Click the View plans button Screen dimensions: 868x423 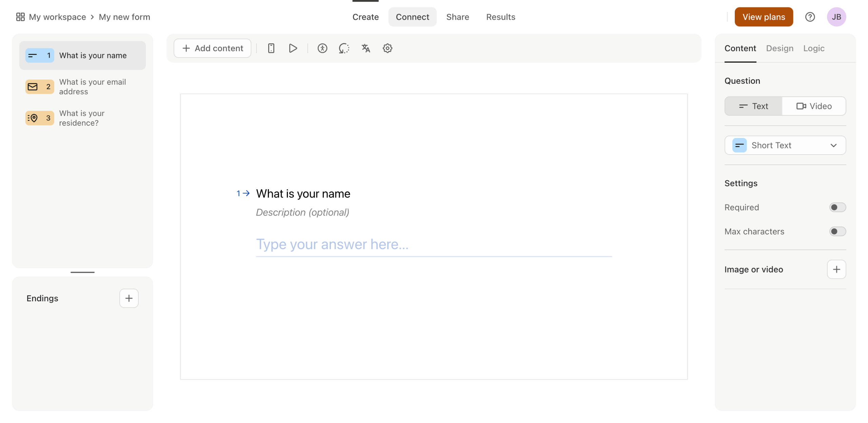pos(764,17)
